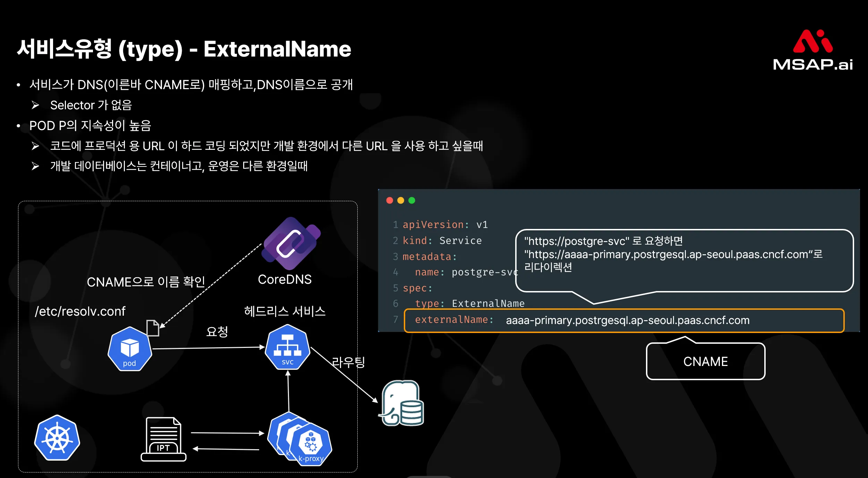Click '리다이렉션' text in the speech bubble

point(548,267)
